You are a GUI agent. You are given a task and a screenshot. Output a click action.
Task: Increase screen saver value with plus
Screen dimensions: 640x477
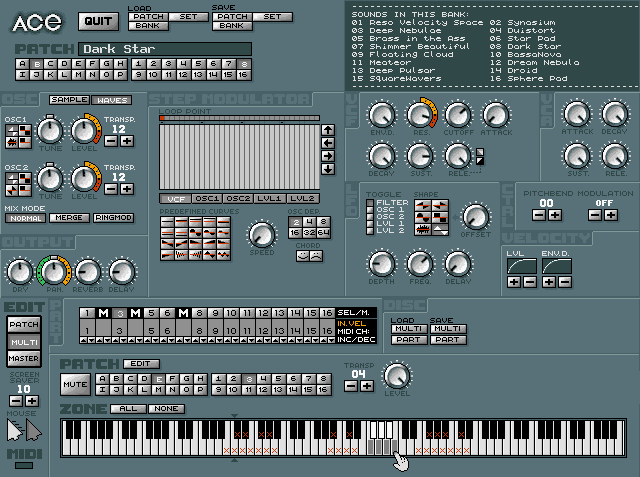pos(32,400)
